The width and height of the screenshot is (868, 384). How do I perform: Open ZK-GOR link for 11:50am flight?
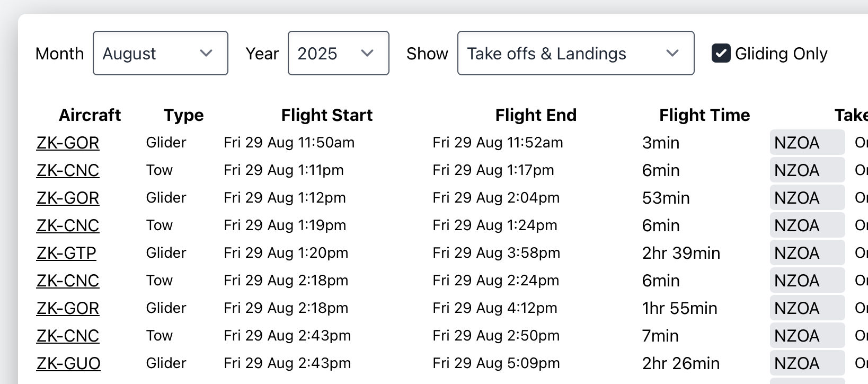pos(68,143)
